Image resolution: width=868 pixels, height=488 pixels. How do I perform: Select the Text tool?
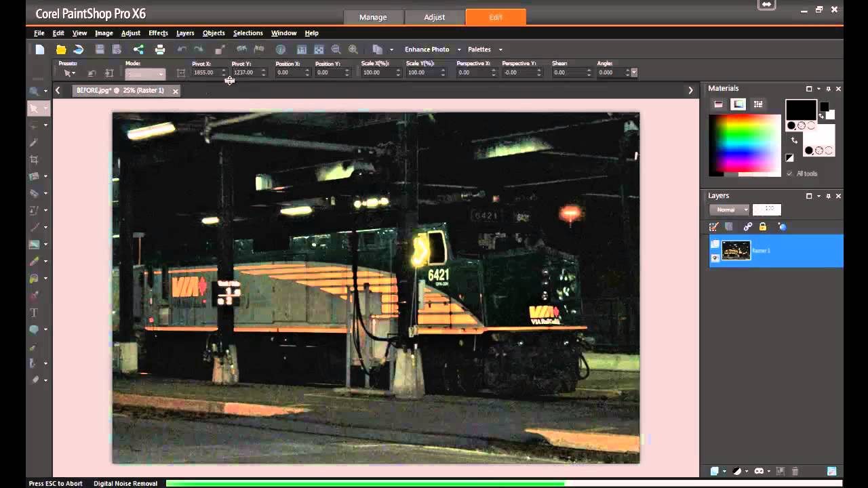pos(34,312)
